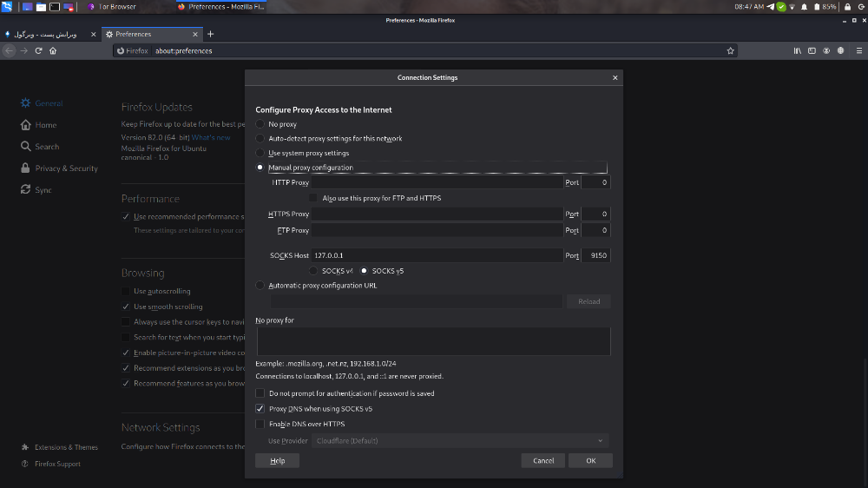Close the Preferences tab

click(x=194, y=34)
